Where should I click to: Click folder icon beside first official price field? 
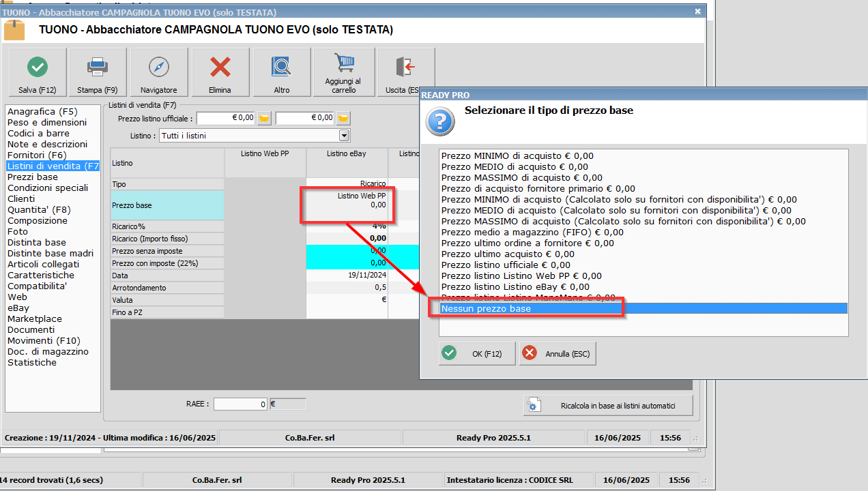pos(264,118)
